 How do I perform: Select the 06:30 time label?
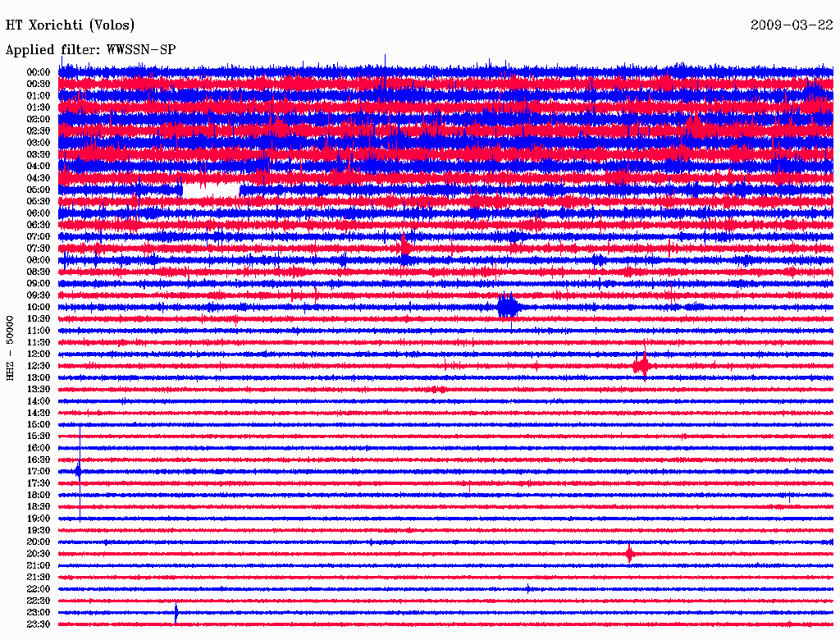tap(38, 225)
